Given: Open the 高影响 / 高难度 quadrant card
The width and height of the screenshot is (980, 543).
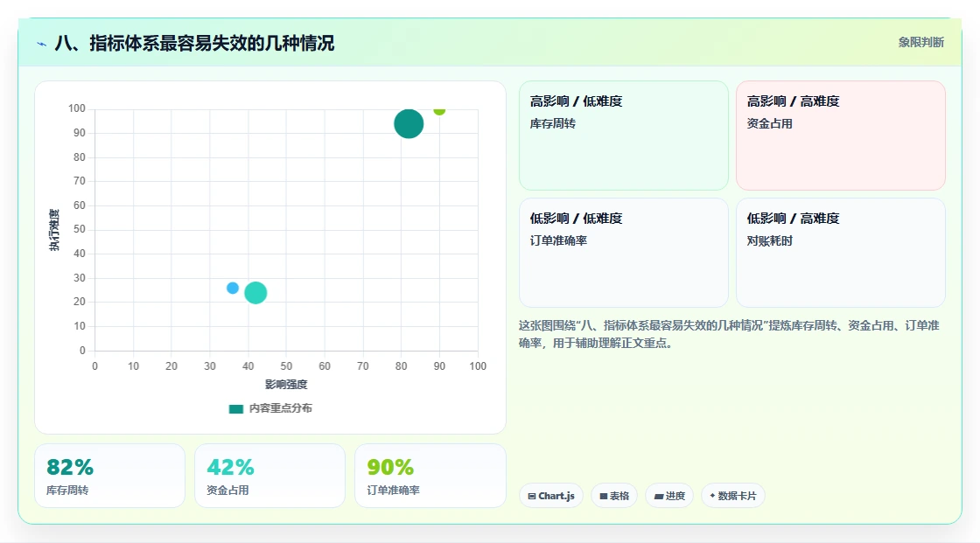Looking at the screenshot, I should coord(841,136).
